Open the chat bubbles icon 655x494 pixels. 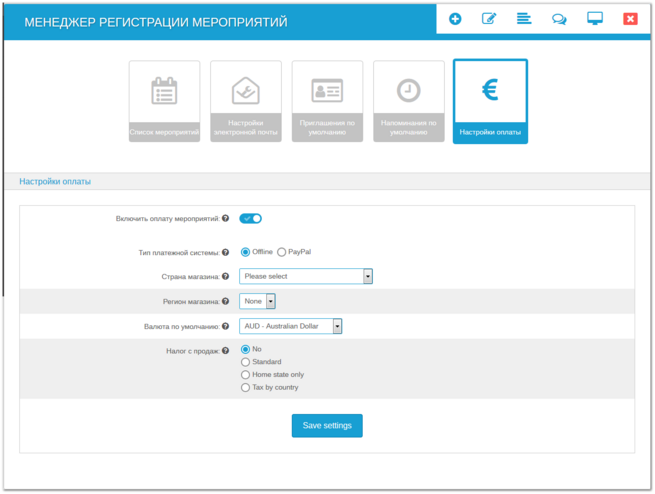click(559, 19)
